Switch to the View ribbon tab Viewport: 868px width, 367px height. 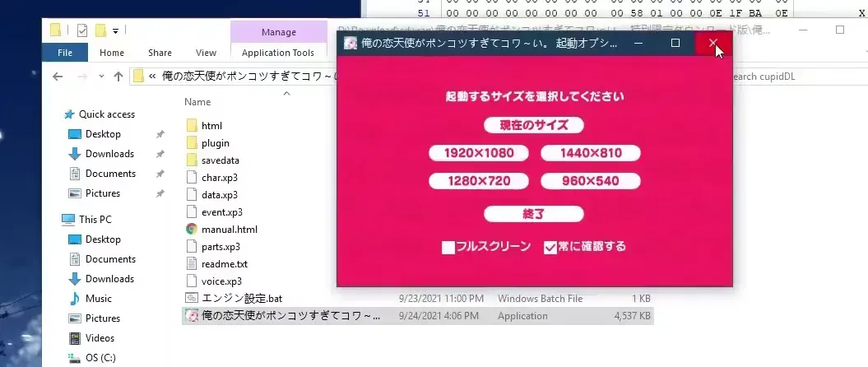coord(206,53)
